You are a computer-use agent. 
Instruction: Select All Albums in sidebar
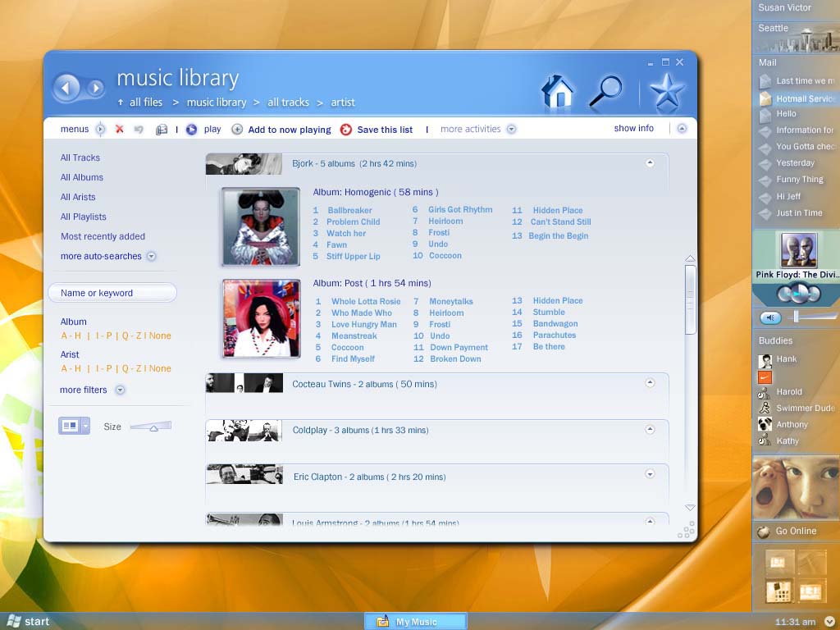click(x=82, y=177)
